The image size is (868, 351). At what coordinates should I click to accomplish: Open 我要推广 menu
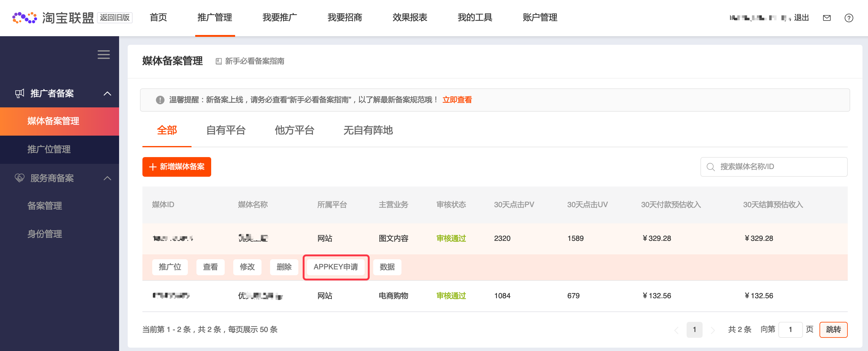click(280, 17)
